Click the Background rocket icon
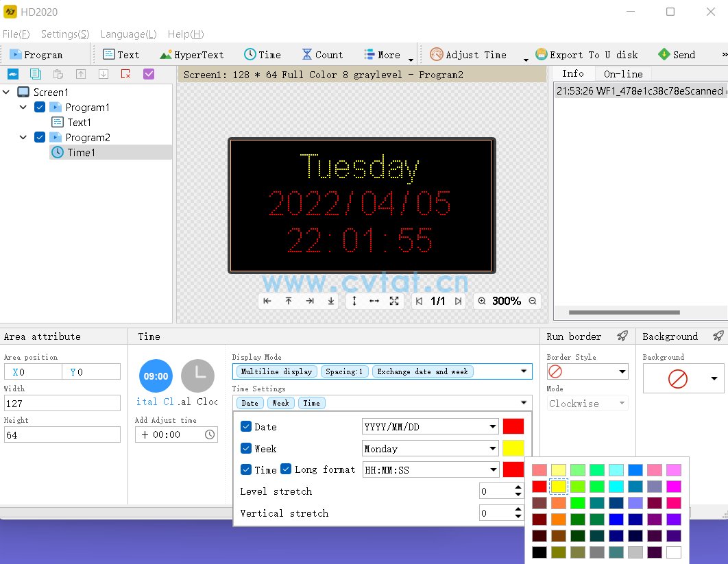728x564 pixels. 718,336
